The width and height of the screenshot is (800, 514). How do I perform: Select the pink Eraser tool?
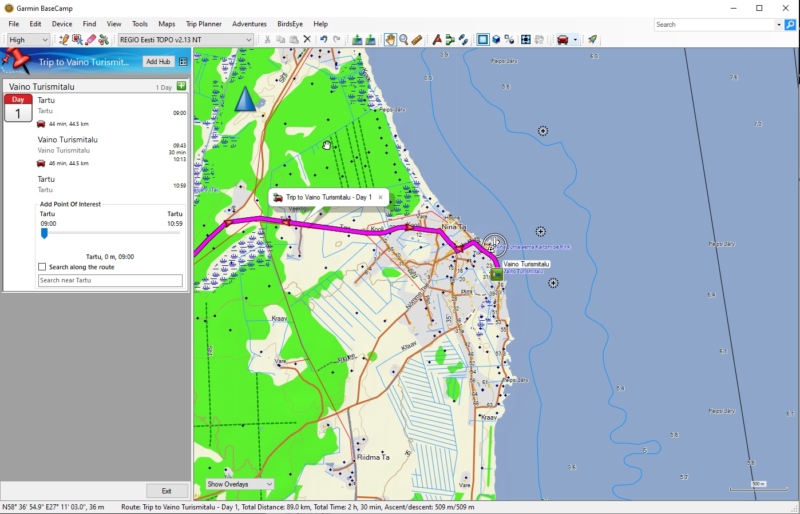pyautogui.click(x=90, y=40)
